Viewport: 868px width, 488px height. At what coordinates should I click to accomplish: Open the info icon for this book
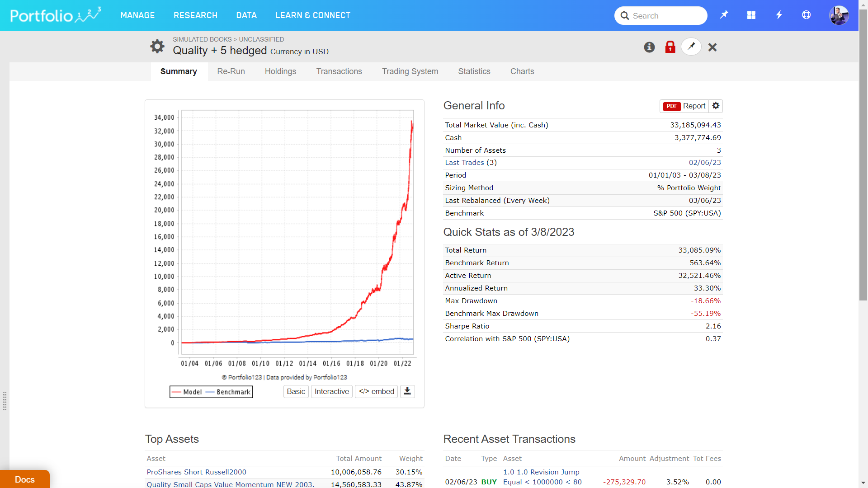[x=649, y=47]
